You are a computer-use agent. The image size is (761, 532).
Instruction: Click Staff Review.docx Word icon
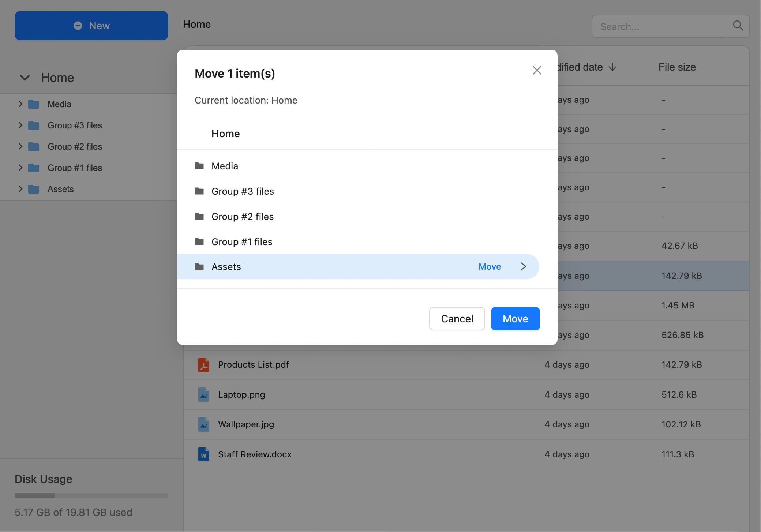204,454
